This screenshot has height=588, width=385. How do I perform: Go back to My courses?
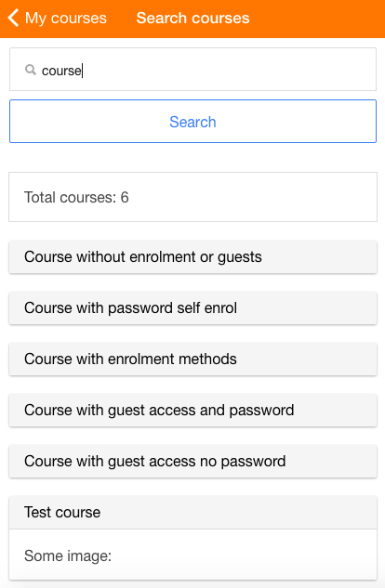click(x=57, y=18)
